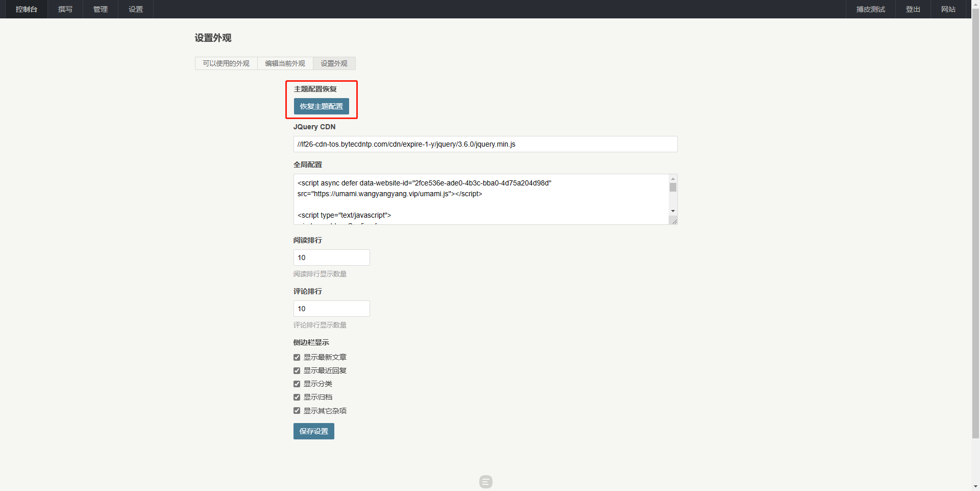Click the page scrollbar up arrow

(x=975, y=4)
